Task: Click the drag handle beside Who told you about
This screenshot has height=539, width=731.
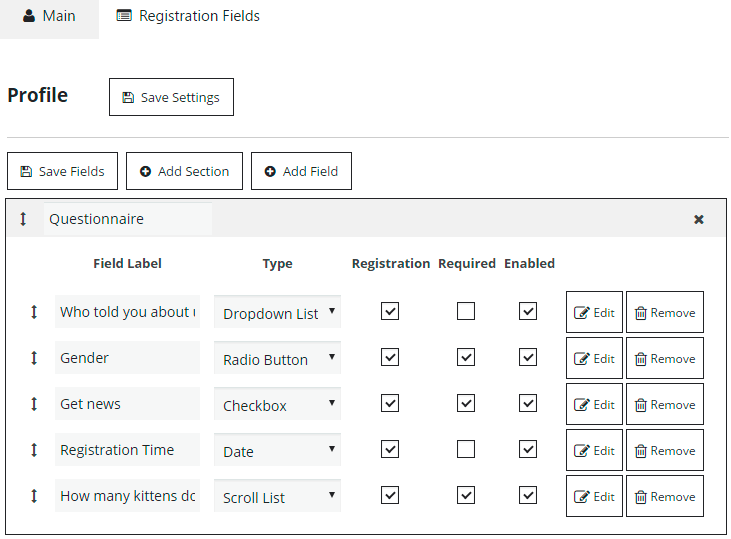Action: (34, 312)
